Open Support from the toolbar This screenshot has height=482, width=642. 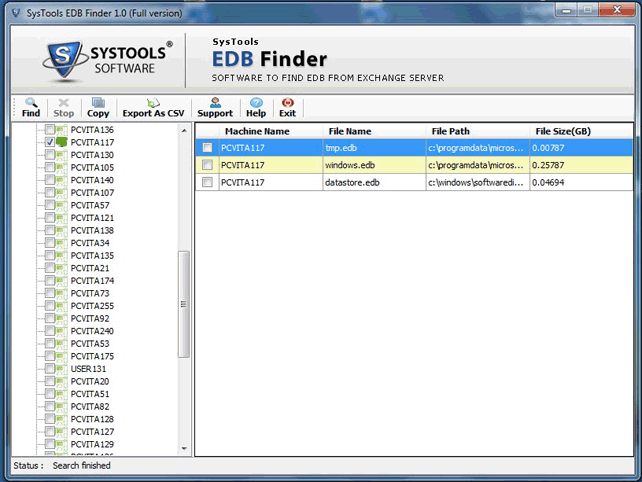[215, 108]
